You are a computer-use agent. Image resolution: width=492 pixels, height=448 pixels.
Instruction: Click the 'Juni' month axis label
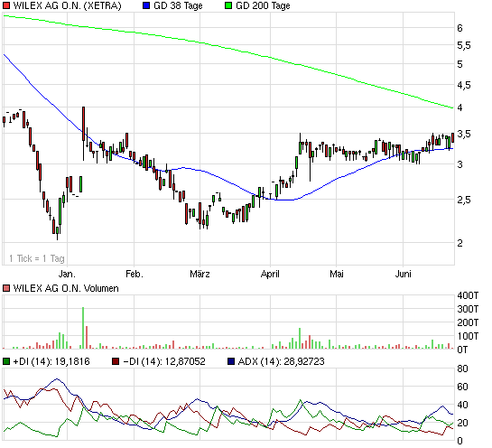click(404, 274)
